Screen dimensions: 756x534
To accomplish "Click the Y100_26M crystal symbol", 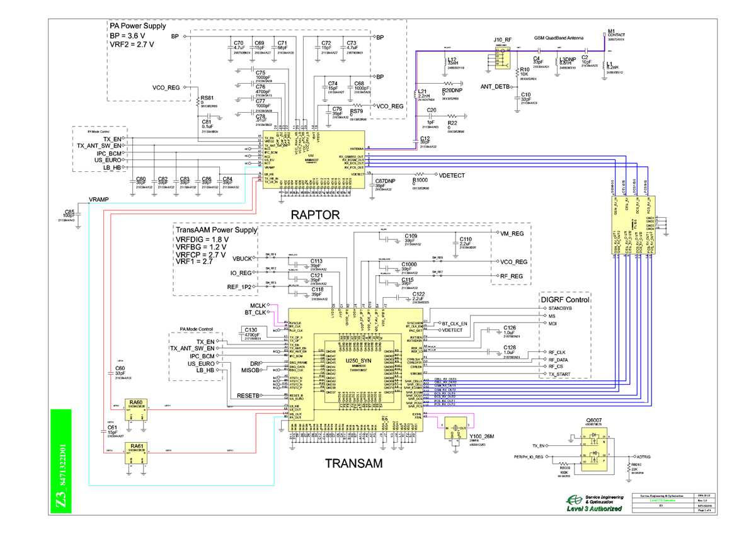I will pos(455,427).
